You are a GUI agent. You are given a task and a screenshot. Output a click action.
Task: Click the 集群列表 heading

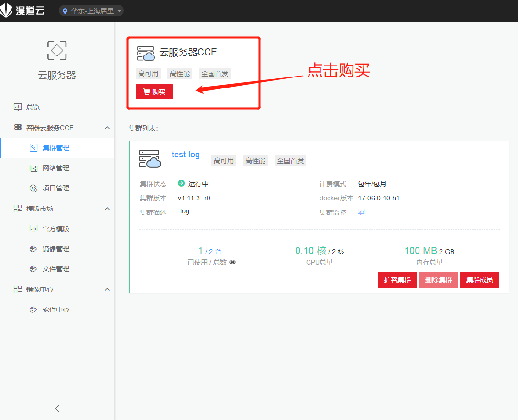[143, 128]
